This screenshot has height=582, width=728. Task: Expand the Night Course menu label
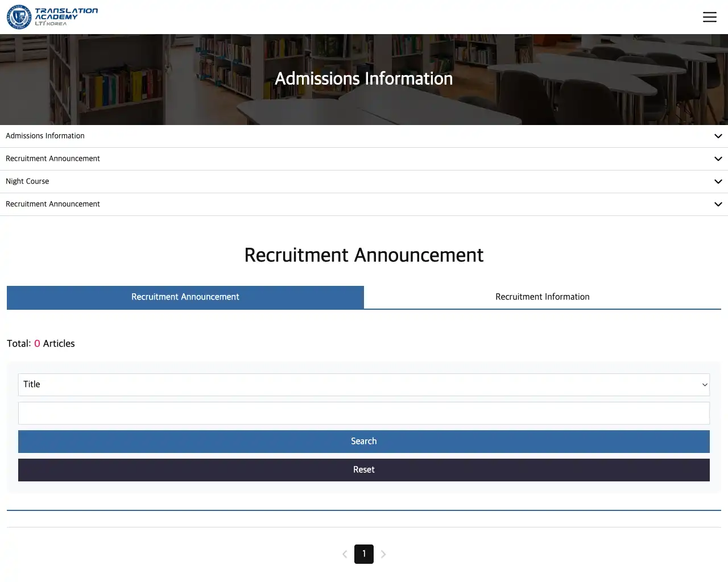27,181
